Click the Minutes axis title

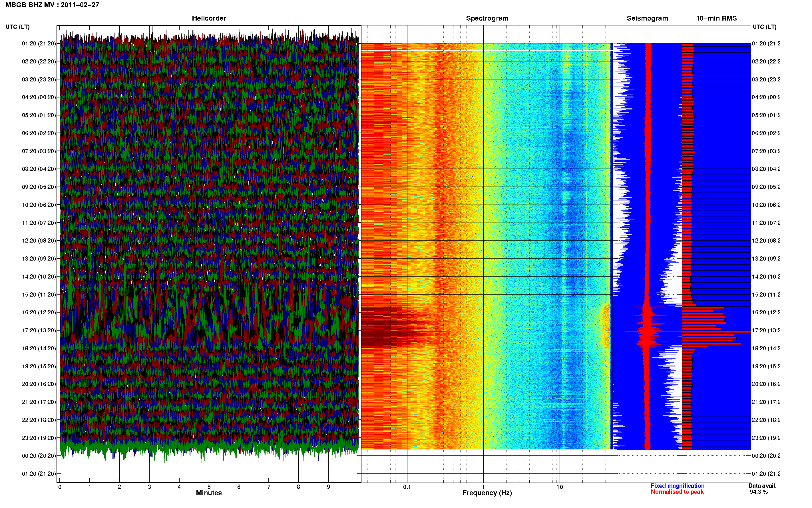[x=209, y=493]
